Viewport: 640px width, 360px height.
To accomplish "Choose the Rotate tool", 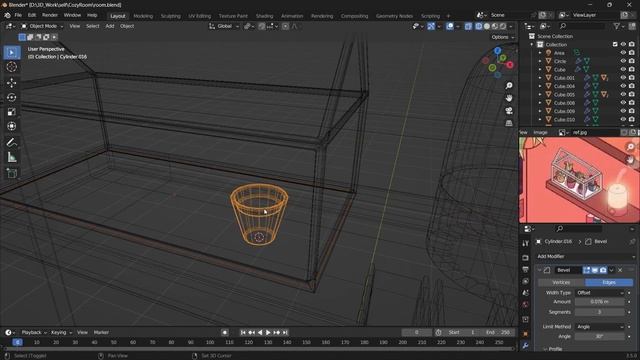I will (x=11, y=97).
